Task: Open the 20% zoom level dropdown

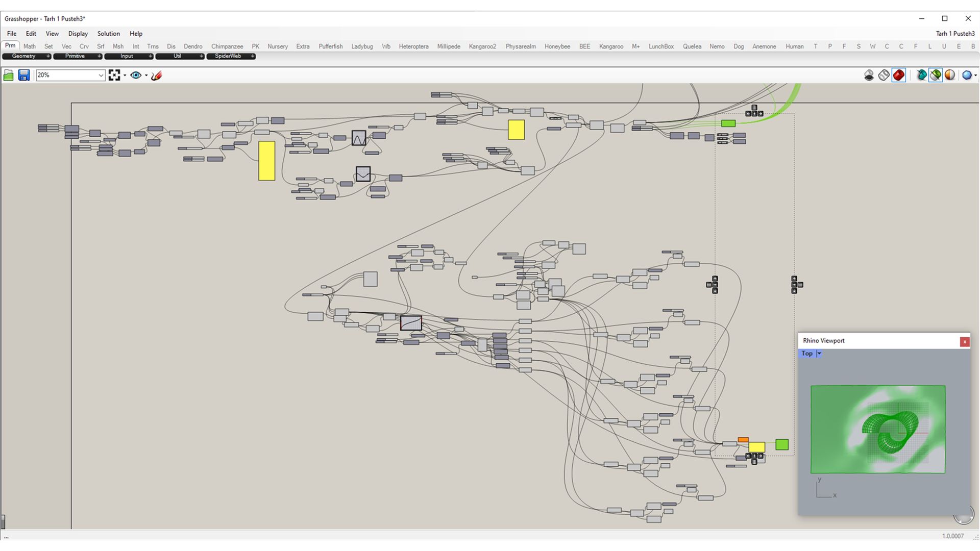Action: pyautogui.click(x=101, y=76)
